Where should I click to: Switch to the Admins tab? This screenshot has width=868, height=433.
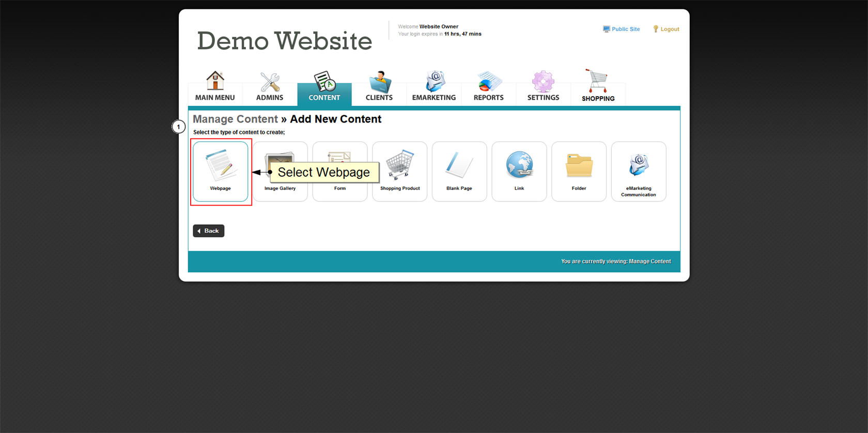[x=270, y=87]
